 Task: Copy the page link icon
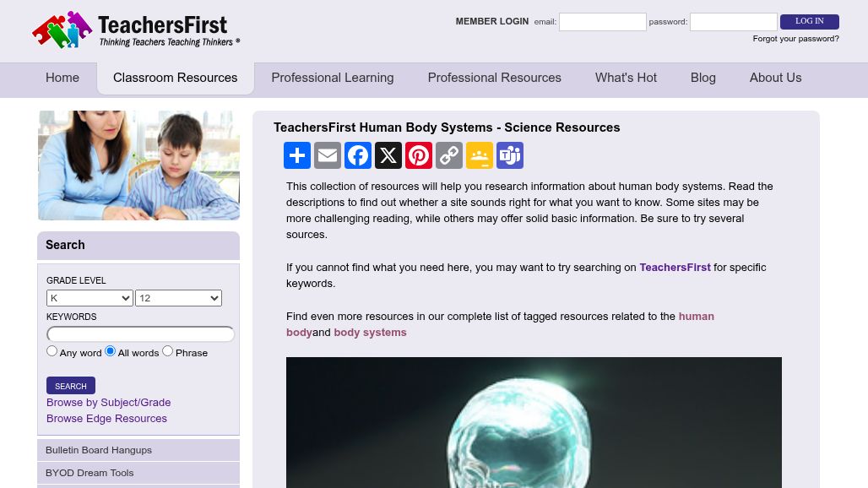[449, 155]
